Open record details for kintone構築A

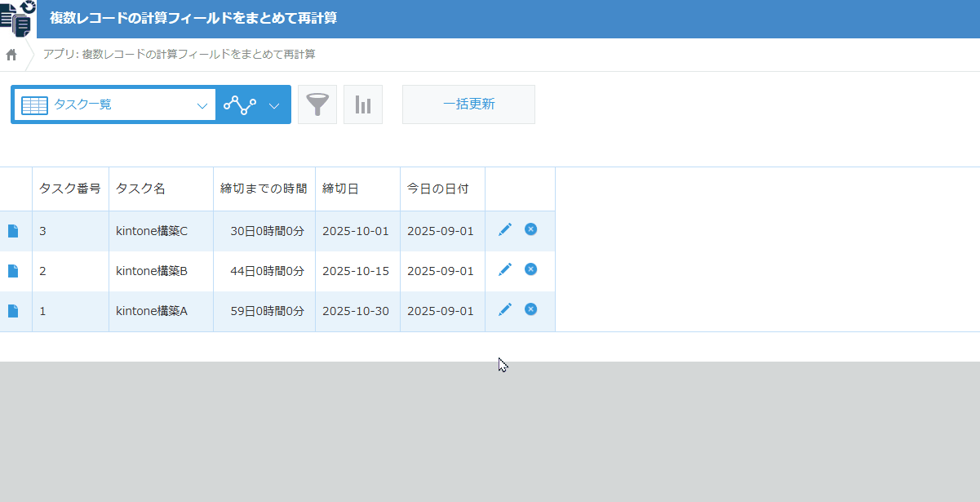(13, 311)
